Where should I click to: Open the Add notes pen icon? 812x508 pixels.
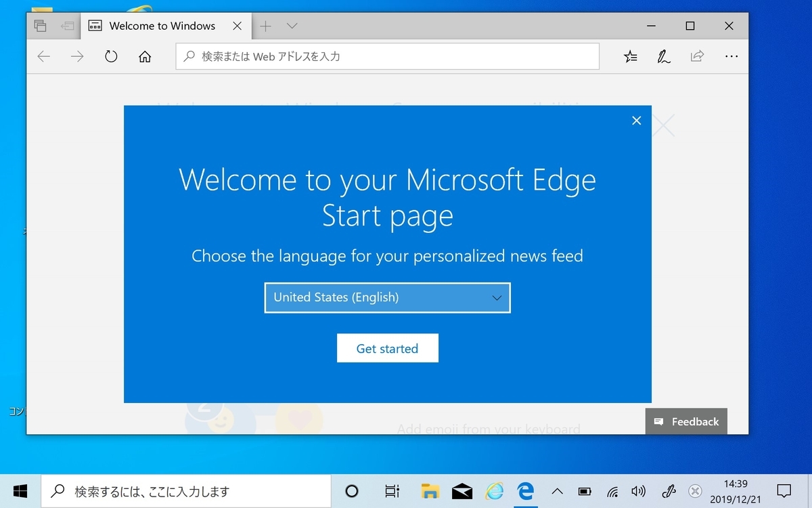click(664, 57)
